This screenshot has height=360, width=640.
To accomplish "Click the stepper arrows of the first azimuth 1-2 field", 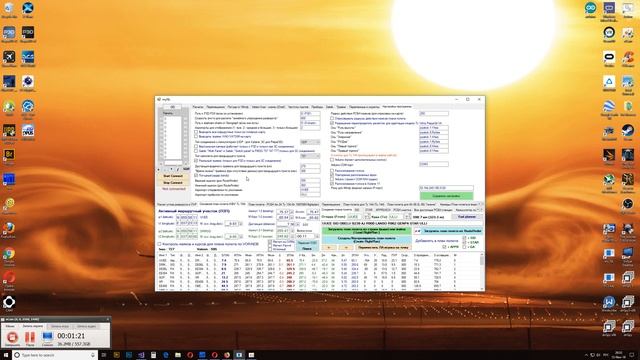I will click(292, 211).
